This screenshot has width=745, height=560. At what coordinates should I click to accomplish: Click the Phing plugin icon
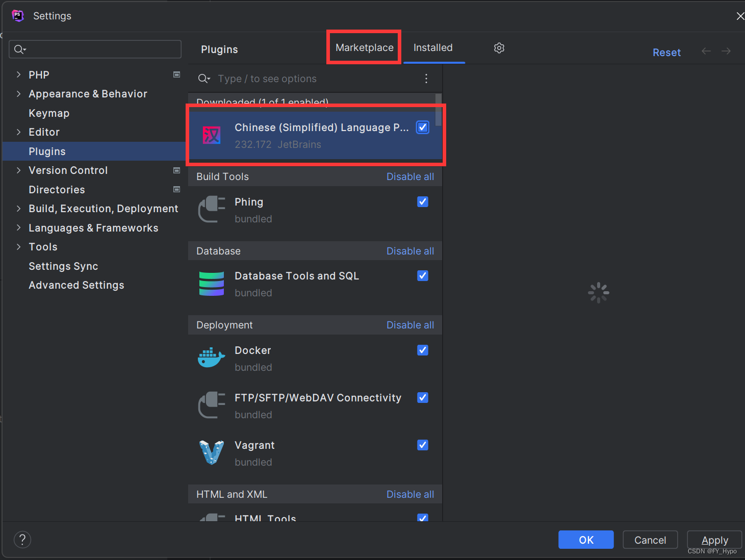pos(212,210)
